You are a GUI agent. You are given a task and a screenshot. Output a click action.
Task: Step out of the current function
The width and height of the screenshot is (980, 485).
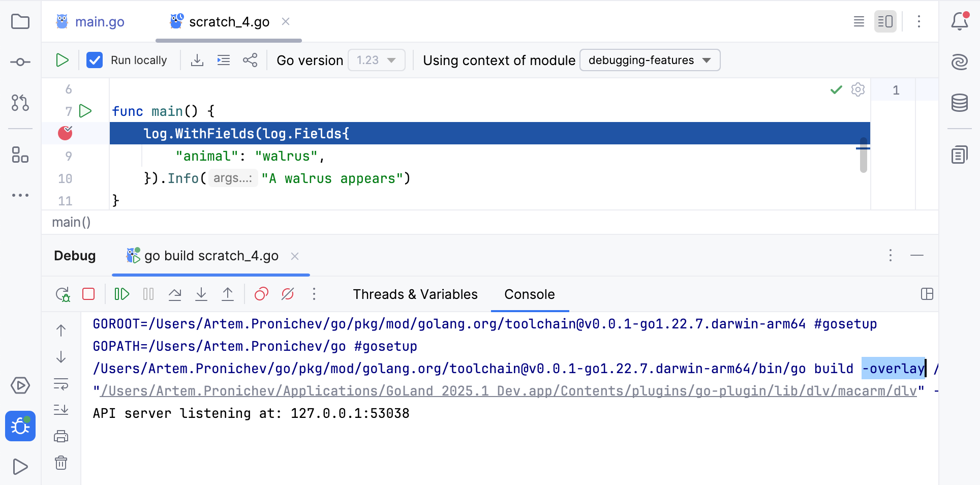228,294
